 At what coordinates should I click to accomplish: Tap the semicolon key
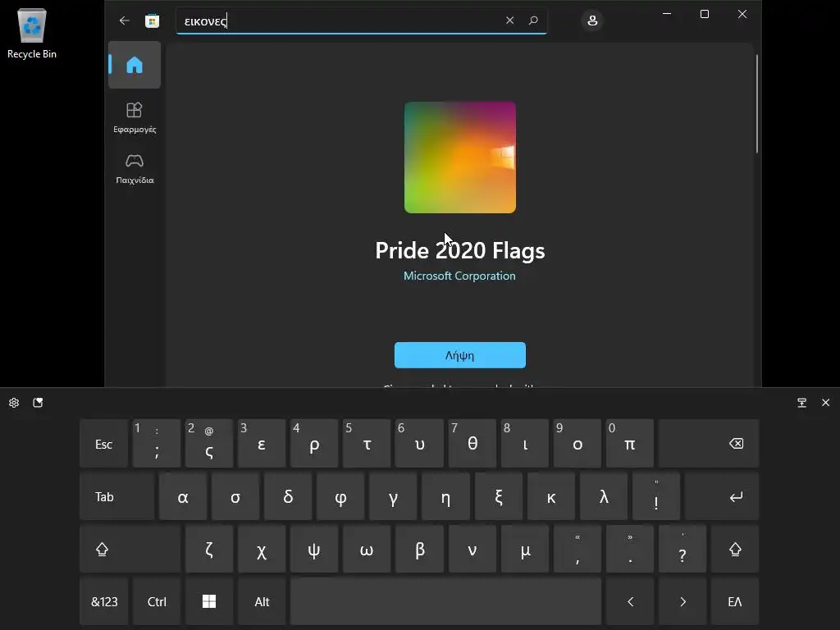click(157, 444)
